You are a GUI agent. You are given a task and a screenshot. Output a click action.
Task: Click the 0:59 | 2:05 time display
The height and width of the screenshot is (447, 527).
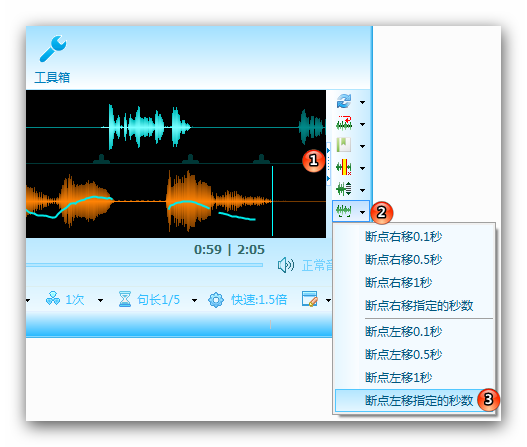[x=230, y=249]
